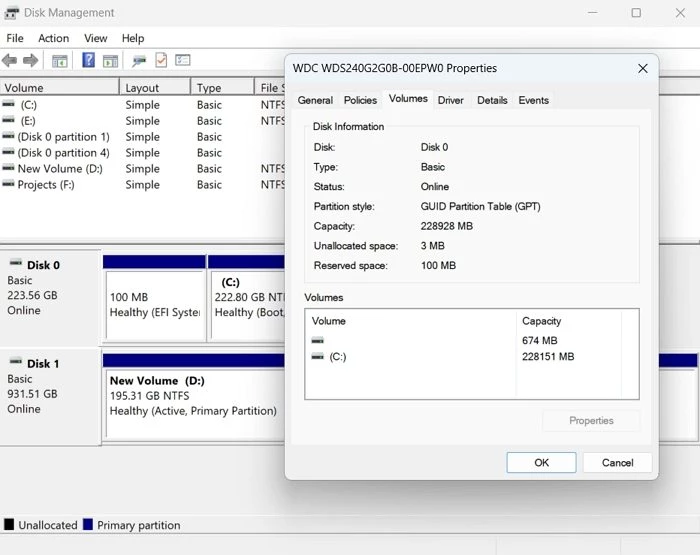Click the Settings list toolbar icon
700x555 pixels.
pos(183,60)
